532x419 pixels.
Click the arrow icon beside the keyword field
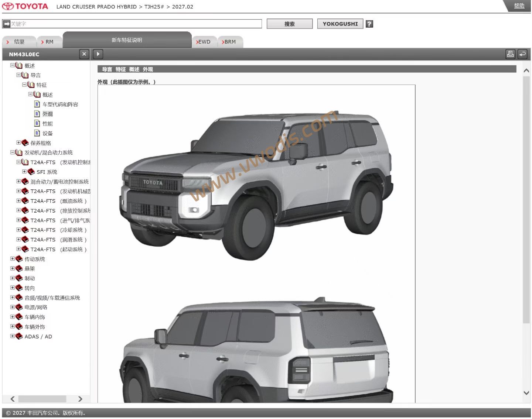6,24
